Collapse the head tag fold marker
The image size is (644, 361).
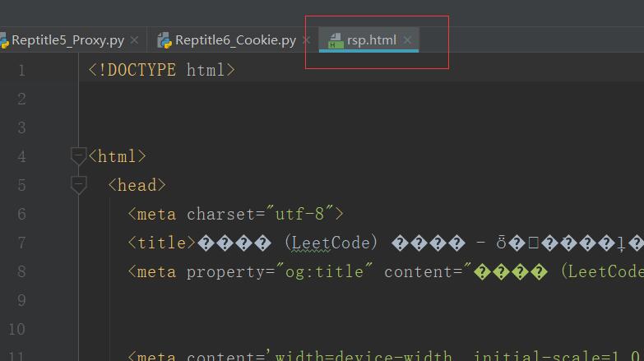pyautogui.click(x=78, y=184)
